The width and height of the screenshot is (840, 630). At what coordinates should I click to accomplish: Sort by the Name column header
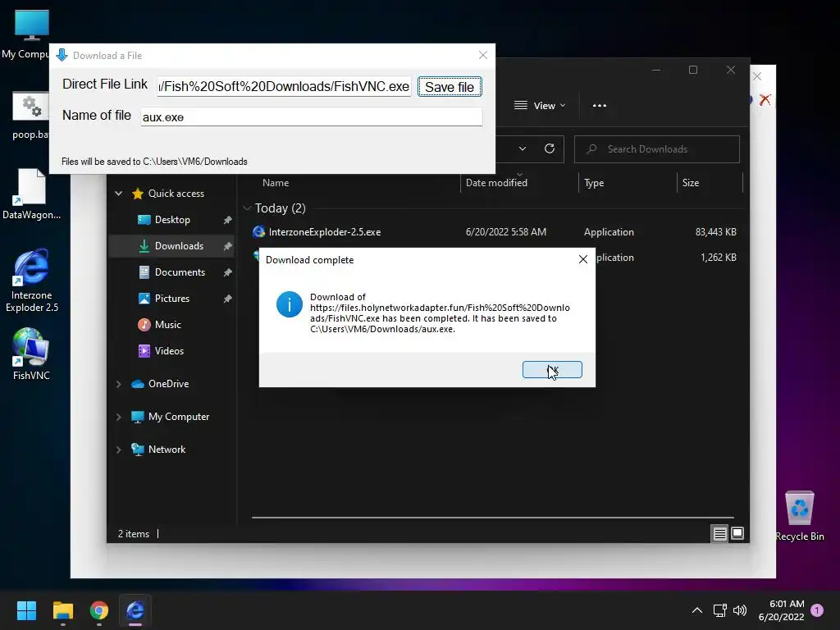(x=276, y=183)
